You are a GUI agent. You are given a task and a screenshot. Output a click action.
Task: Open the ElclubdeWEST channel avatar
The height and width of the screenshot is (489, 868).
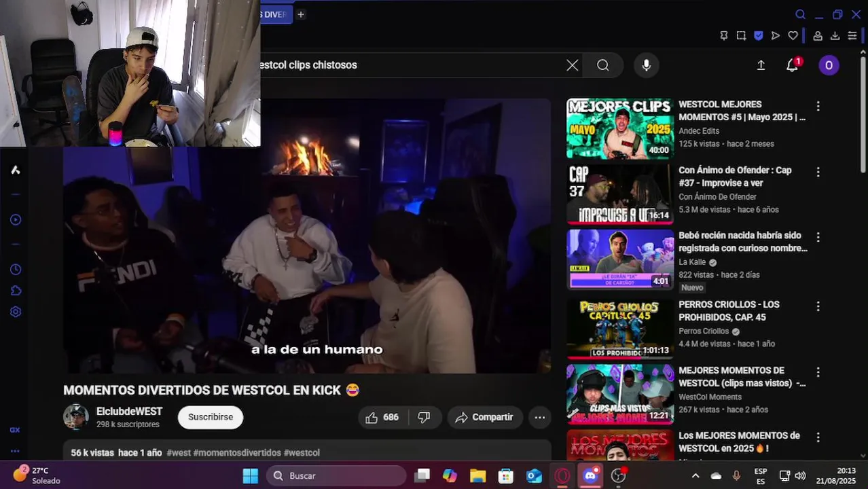click(76, 417)
